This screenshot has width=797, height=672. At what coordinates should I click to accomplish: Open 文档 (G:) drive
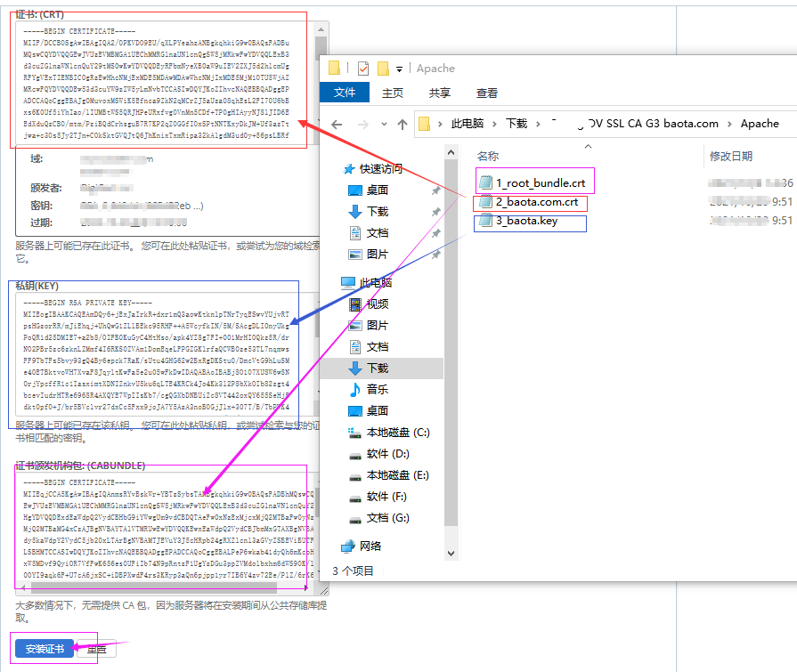click(379, 518)
